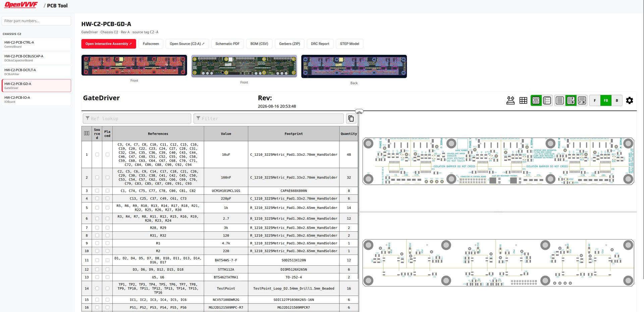Click the R31, R32 references cell
Image resolution: width=644 pixels, height=312 pixels.
tap(158, 235)
